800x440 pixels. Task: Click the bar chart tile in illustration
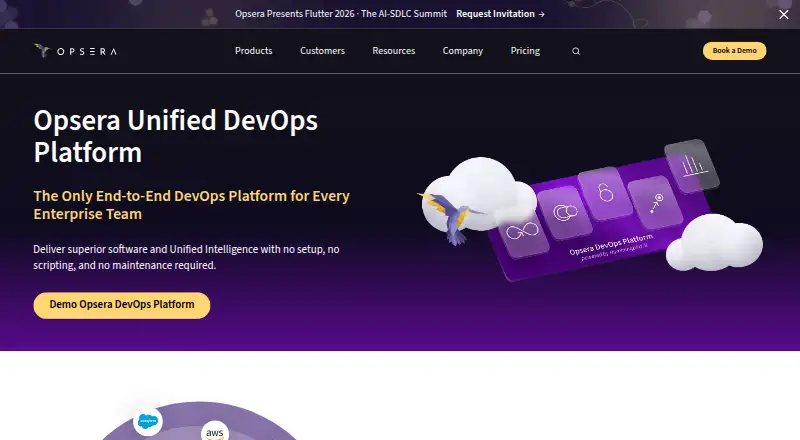tap(692, 165)
